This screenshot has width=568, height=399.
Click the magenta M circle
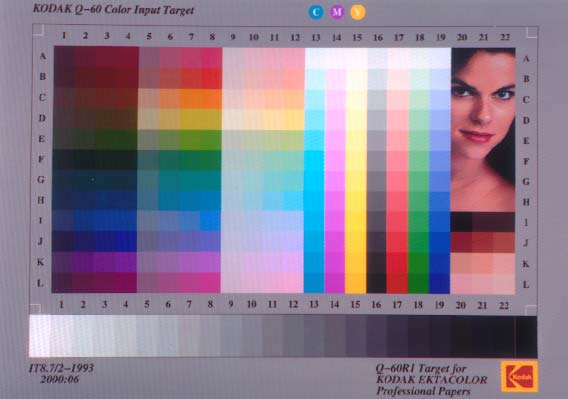(x=337, y=12)
